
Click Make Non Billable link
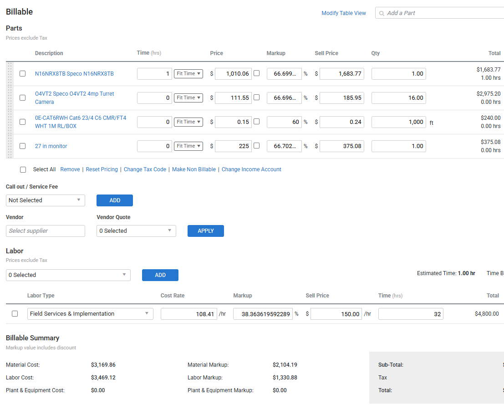194,169
